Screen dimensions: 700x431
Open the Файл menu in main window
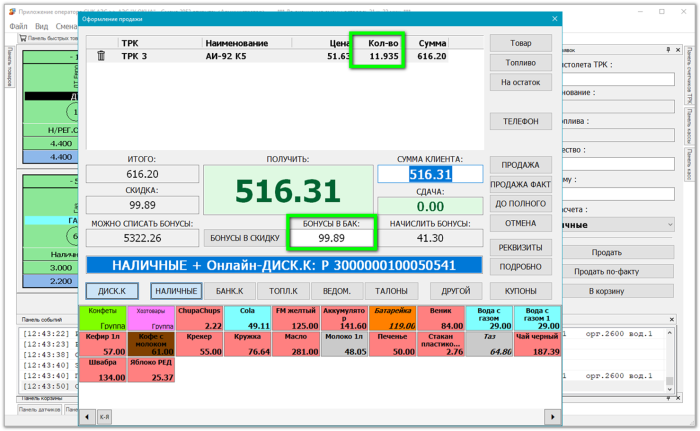pyautogui.click(x=18, y=26)
